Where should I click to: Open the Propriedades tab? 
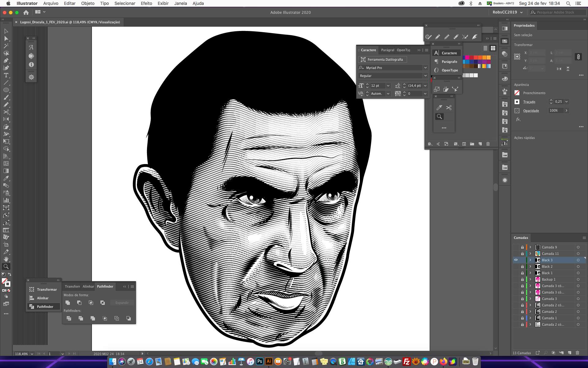[x=524, y=25]
